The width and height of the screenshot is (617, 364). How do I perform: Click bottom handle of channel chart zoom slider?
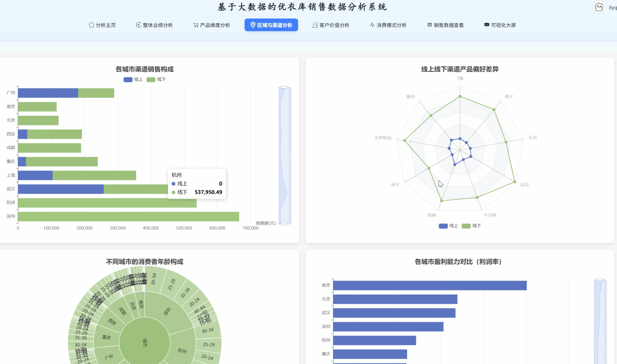point(284,224)
